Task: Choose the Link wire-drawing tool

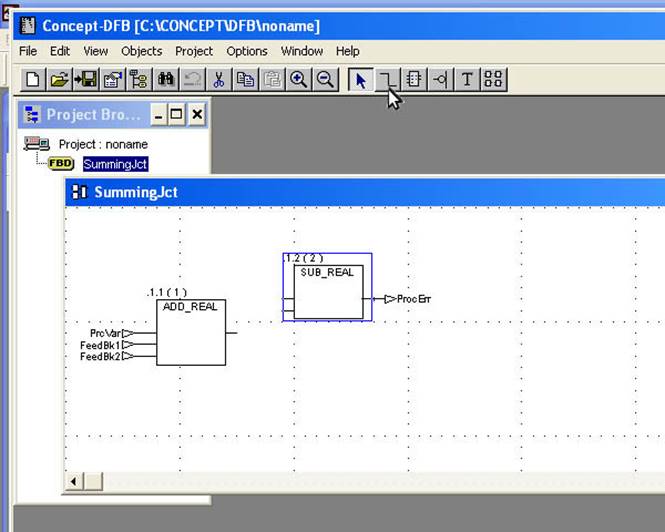Action: coord(387,79)
